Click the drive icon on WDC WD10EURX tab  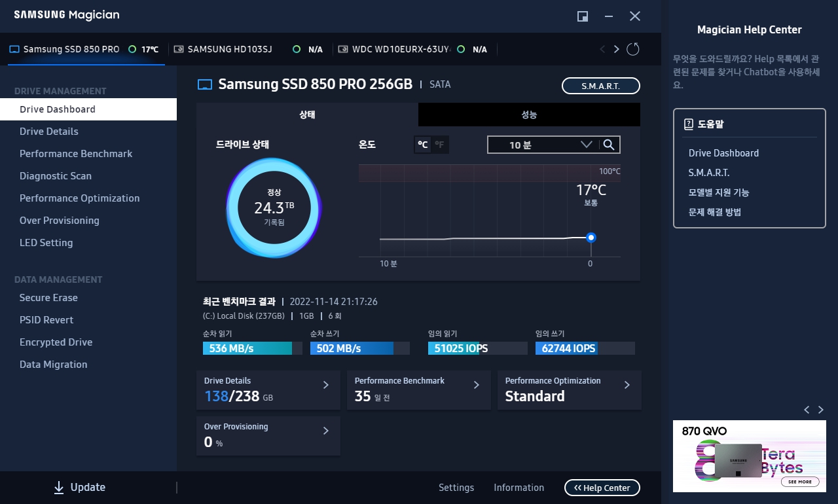tap(342, 49)
